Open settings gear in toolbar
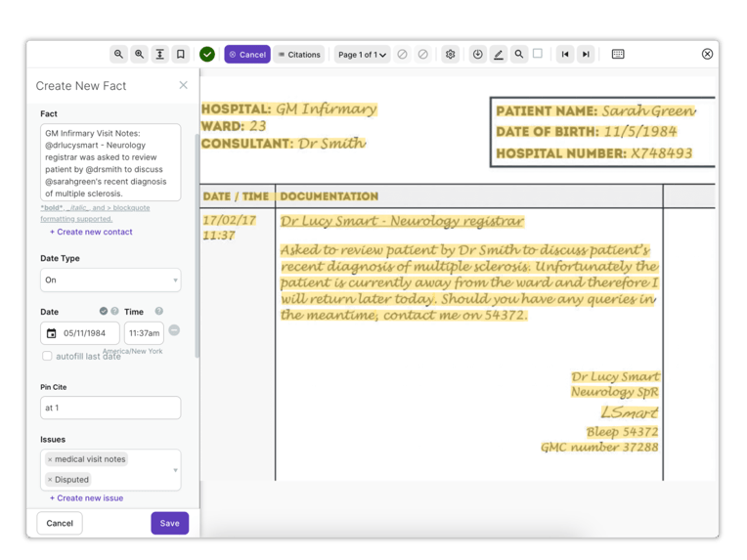 [x=450, y=55]
